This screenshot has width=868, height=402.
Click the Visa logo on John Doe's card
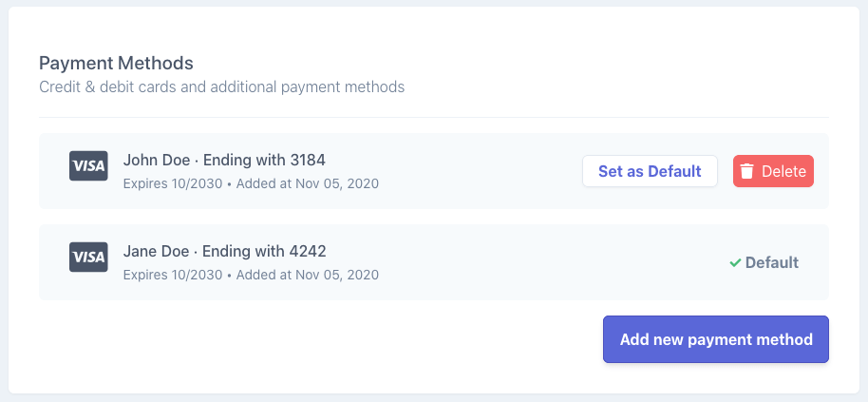(88, 167)
